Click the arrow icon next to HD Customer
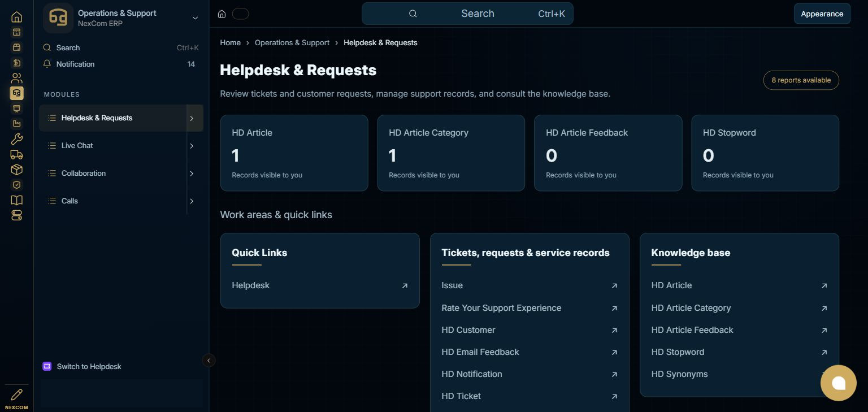The width and height of the screenshot is (868, 412). coord(614,331)
